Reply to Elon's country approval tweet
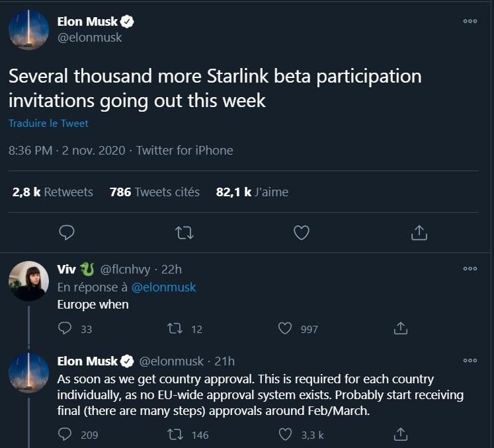 pyautogui.click(x=65, y=434)
